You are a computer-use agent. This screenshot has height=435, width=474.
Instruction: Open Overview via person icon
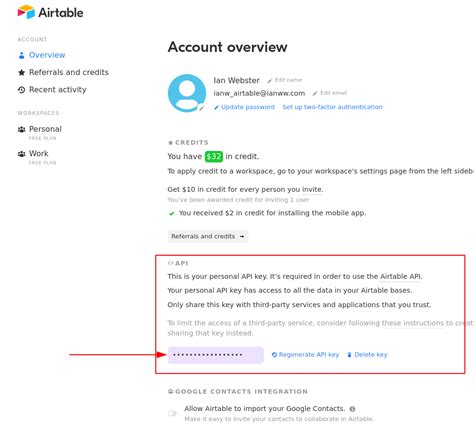tap(21, 55)
